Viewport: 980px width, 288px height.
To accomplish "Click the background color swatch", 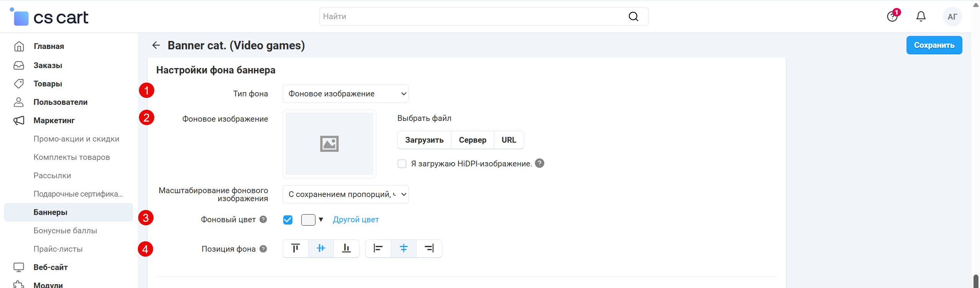I will pyautogui.click(x=308, y=220).
